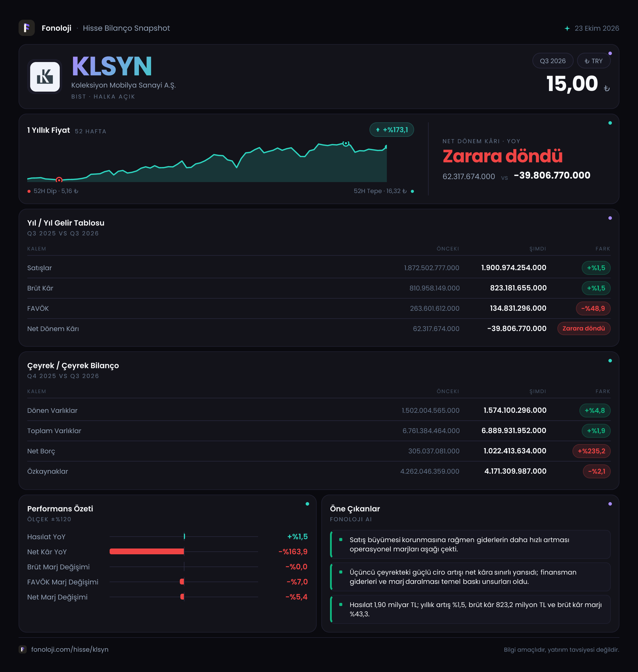The width and height of the screenshot is (638, 672).
Task: Open the fonoloji.com/hisse/klsyn link
Action: point(70,649)
